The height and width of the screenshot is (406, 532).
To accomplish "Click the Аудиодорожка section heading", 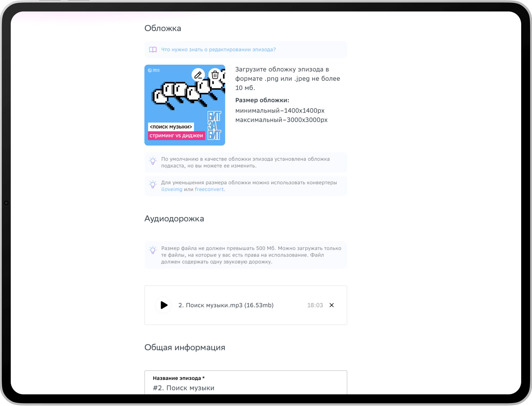I will point(174,219).
